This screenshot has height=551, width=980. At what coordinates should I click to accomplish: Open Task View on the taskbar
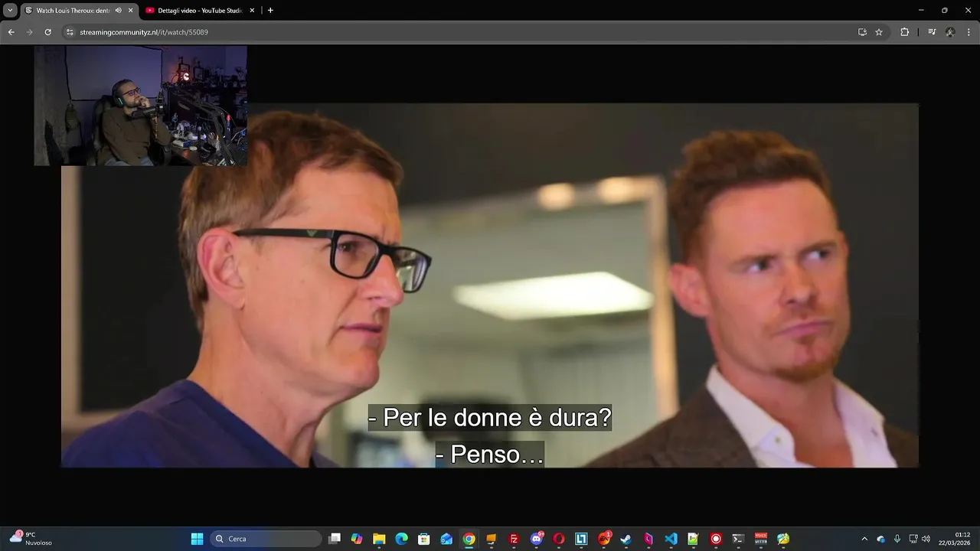(x=335, y=539)
